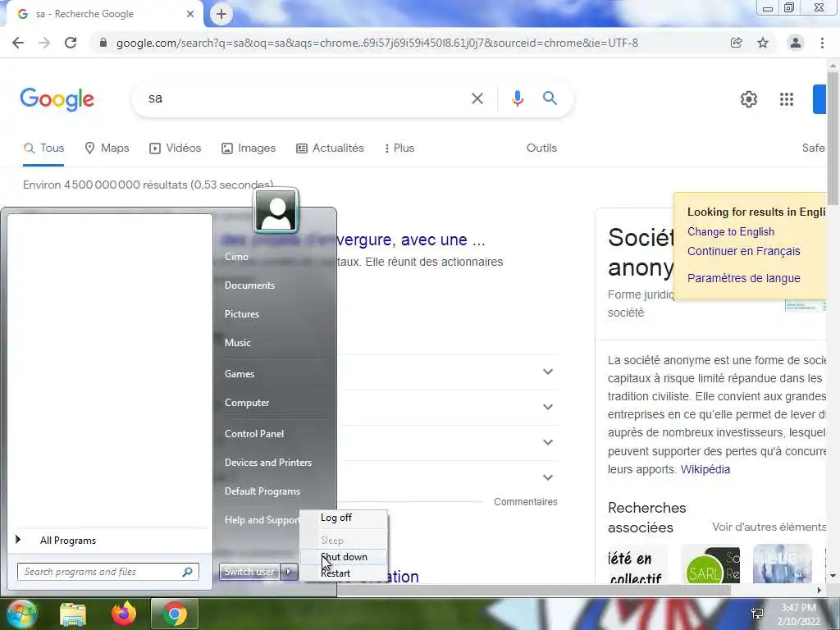The height and width of the screenshot is (630, 840).
Task: Expand the third related question chevron
Action: click(x=547, y=442)
